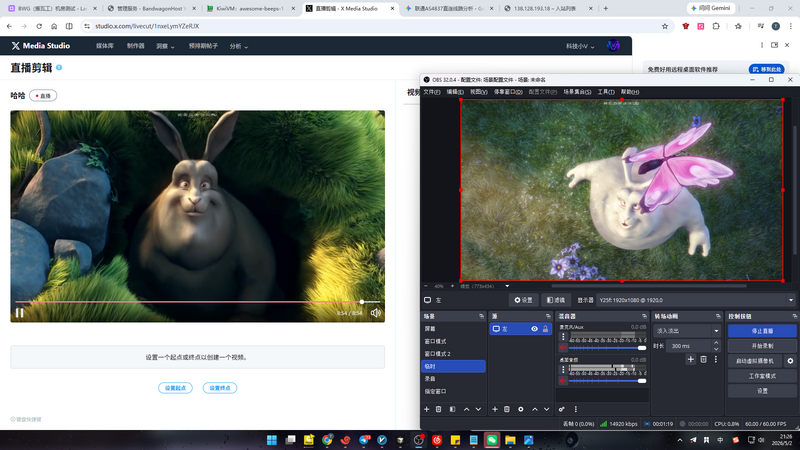Image resolution: width=800 pixels, height=450 pixels.
Task: Open OBS 帮助 Help menu
Action: 630,92
